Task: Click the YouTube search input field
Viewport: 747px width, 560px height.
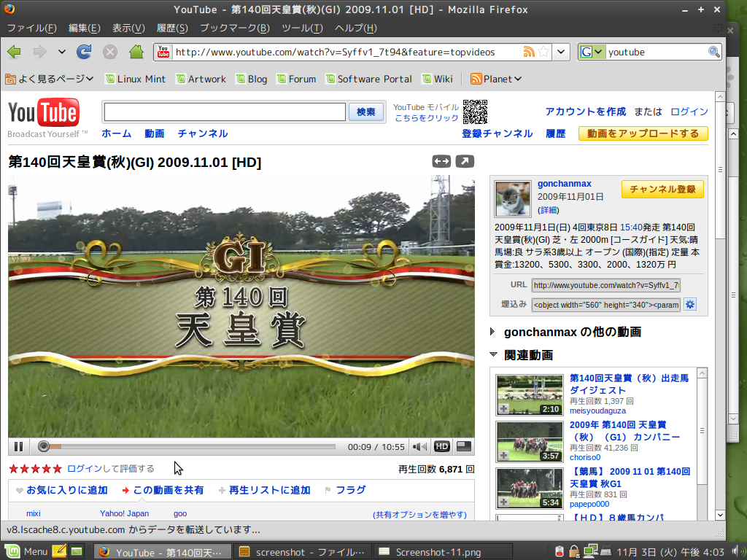Action: point(225,112)
